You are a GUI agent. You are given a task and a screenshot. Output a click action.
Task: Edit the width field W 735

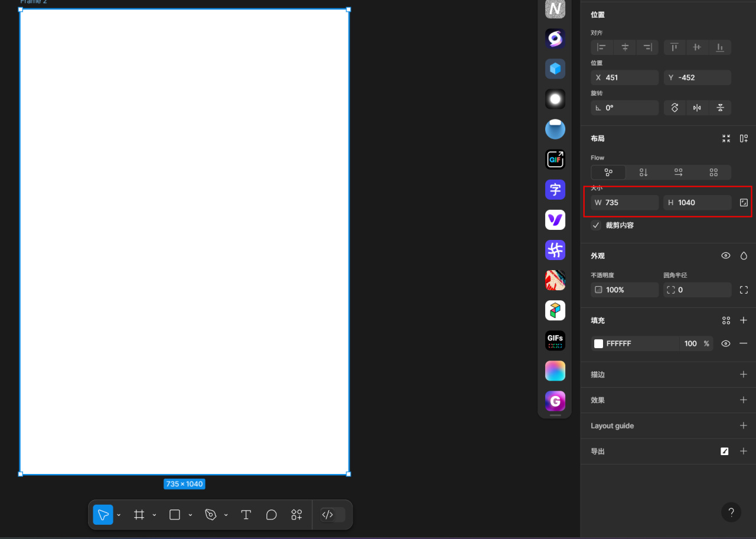tap(625, 203)
